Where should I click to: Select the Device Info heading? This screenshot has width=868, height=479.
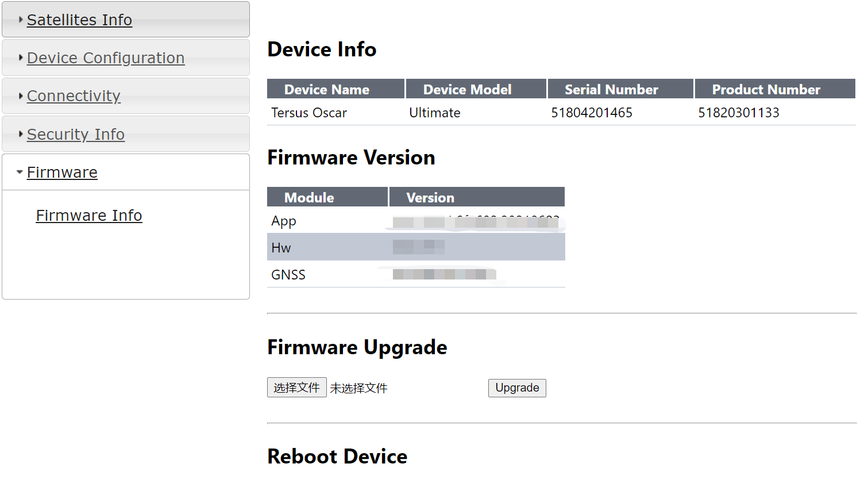click(322, 49)
